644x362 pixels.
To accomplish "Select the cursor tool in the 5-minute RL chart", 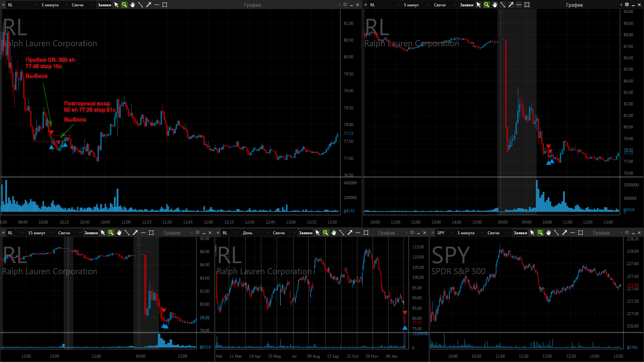I will 479,5.
